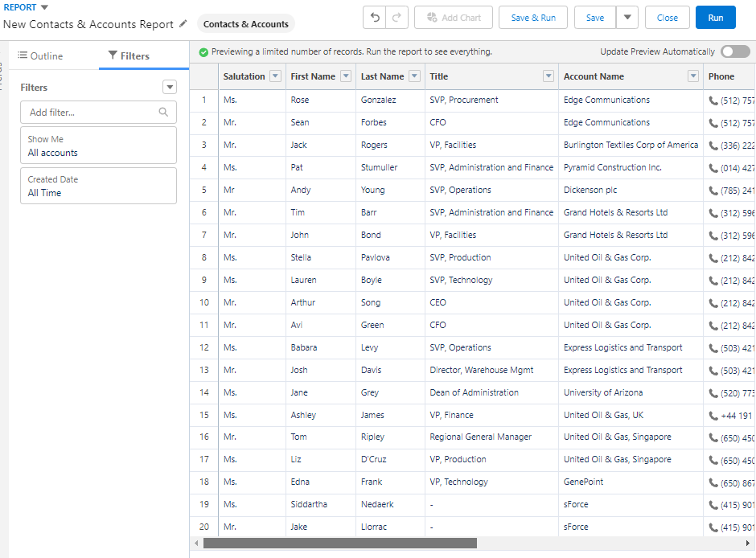Viewport: 756px width, 558px height.
Task: Click phone icon in Babara Levy row
Action: coord(713,348)
